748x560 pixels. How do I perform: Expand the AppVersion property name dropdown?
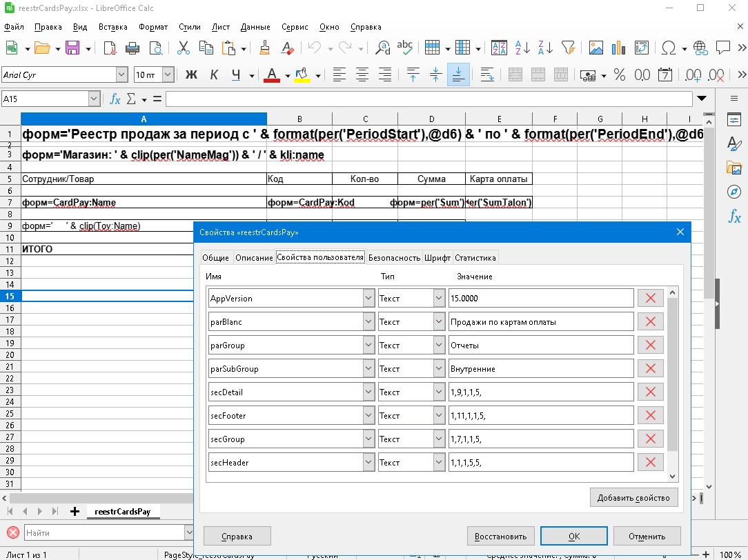(x=368, y=299)
